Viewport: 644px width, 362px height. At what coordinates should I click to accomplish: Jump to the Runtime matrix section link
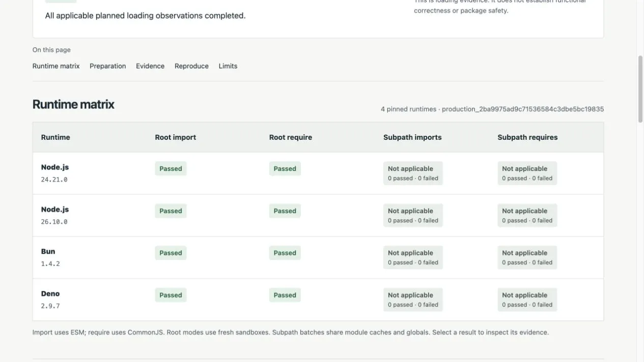[56, 66]
